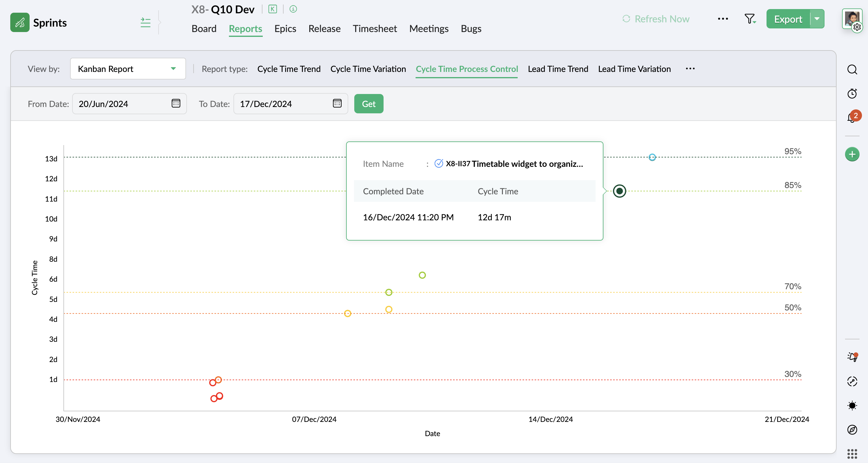Open the announcements megaphone icon
868x463 pixels.
point(852,357)
